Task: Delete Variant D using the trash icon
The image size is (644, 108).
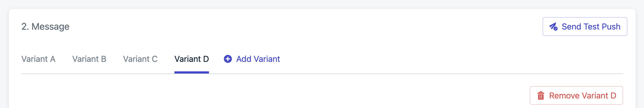Action: (540, 95)
